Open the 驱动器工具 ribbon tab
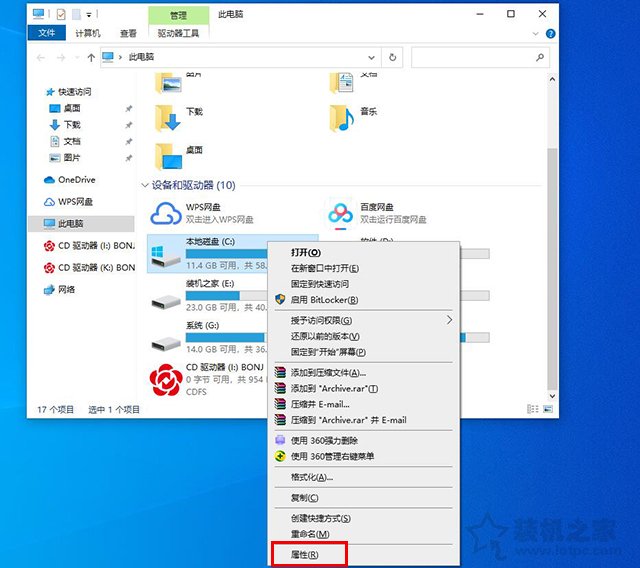 click(x=178, y=33)
